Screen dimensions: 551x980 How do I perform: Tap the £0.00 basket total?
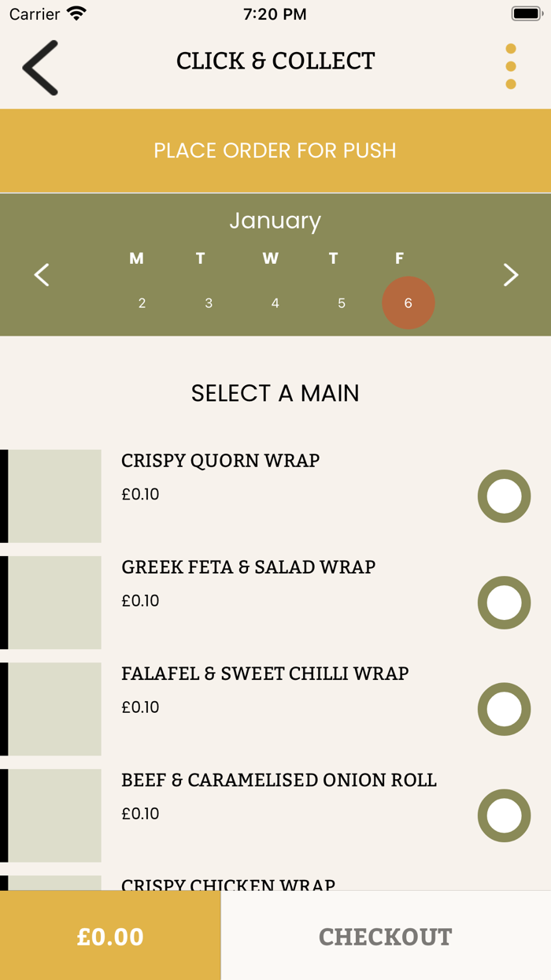pyautogui.click(x=110, y=937)
